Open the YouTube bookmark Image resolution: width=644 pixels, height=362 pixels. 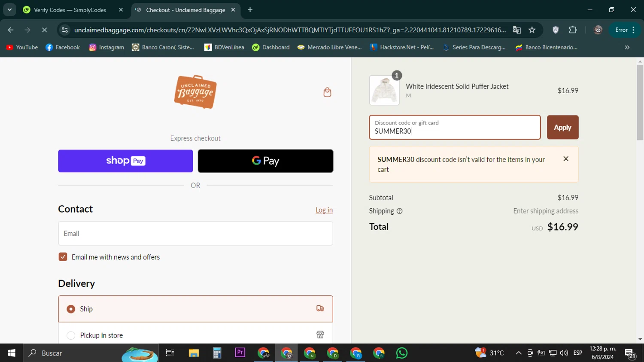22,47
